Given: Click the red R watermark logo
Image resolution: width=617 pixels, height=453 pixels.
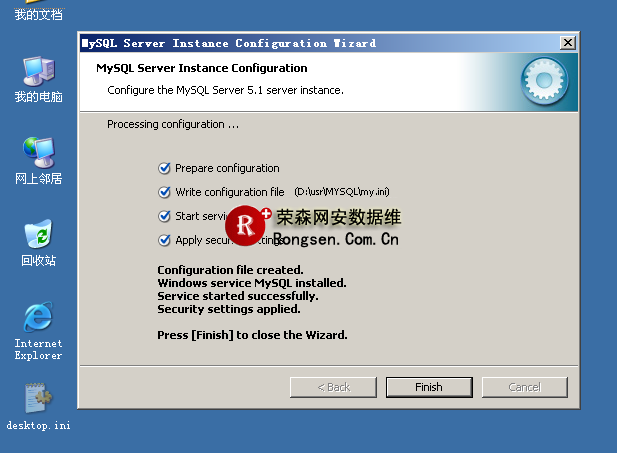Looking at the screenshot, I should 246,225.
